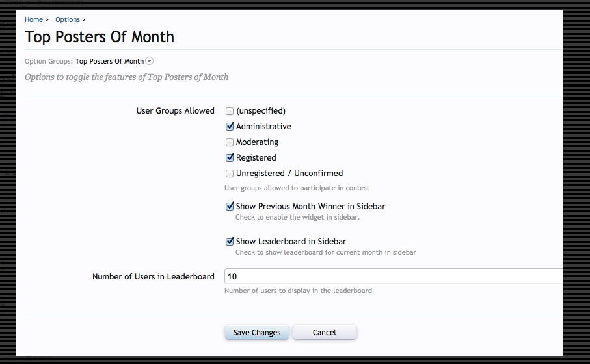Viewport: 590px width, 364px height.
Task: Click the Cancel button
Action: [x=324, y=333]
